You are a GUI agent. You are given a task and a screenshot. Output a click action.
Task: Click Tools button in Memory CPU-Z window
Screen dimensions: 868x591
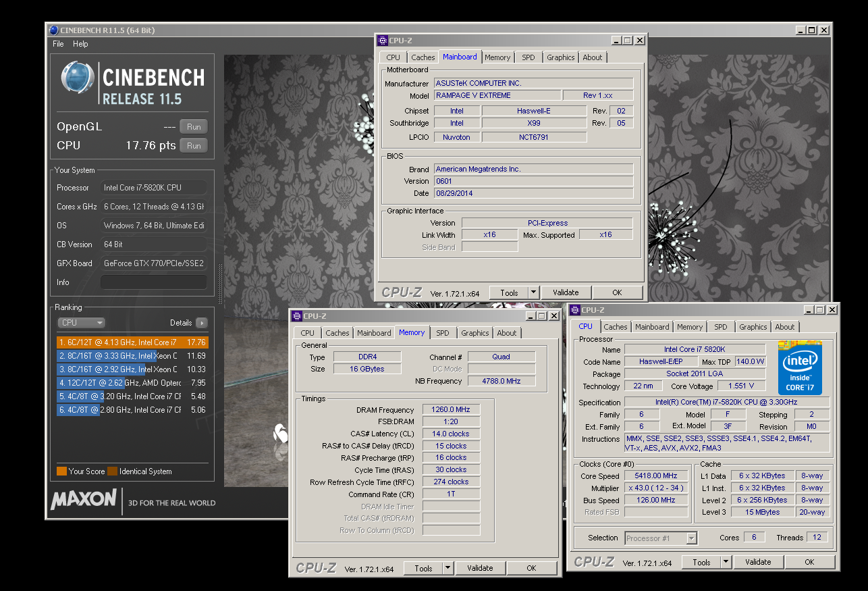click(x=423, y=568)
